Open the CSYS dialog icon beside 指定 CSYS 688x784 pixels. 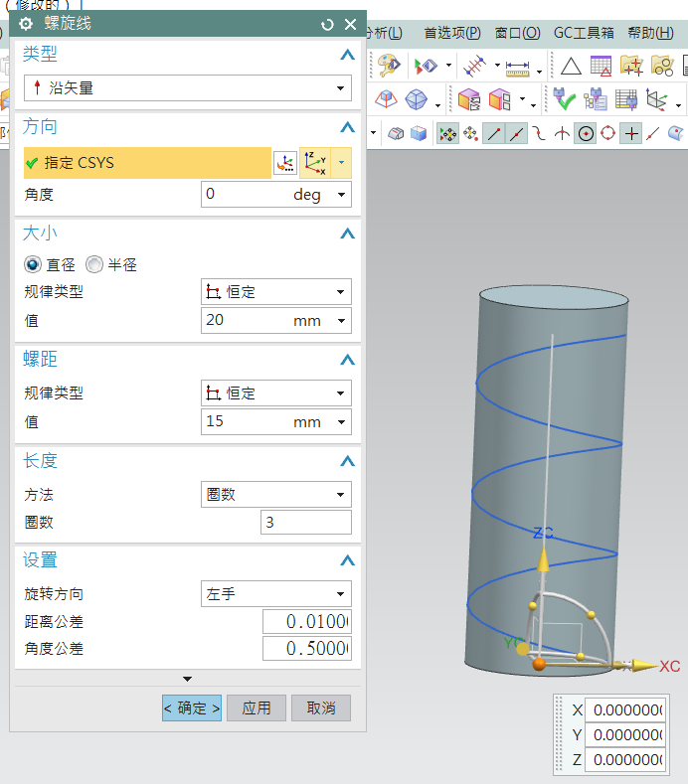click(x=285, y=163)
